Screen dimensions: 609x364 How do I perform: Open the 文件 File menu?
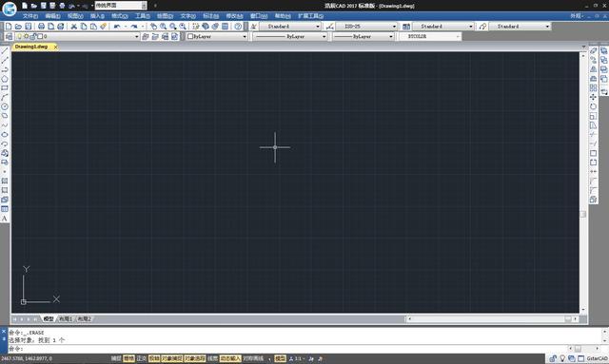[x=29, y=16]
